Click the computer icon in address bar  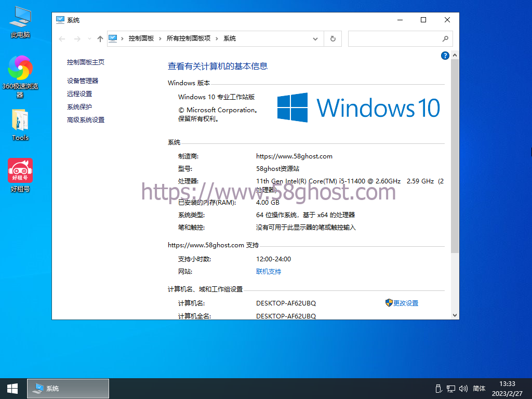click(x=113, y=38)
